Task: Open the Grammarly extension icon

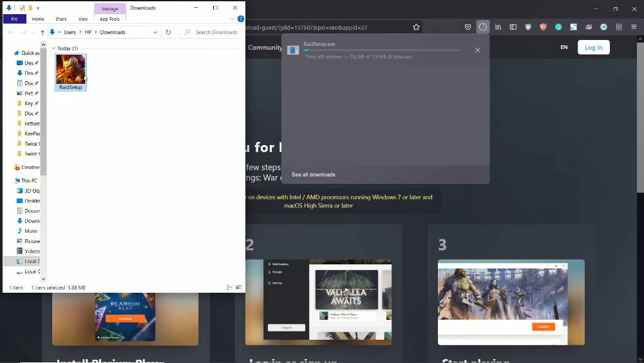Action: point(558,27)
